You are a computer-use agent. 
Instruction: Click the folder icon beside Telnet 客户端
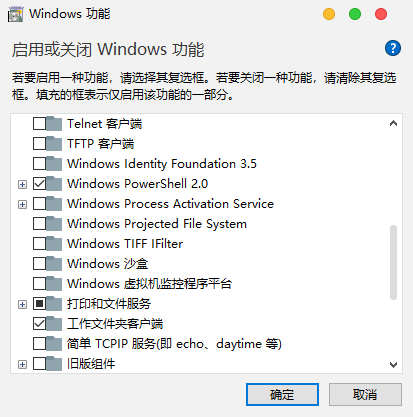tap(54, 124)
